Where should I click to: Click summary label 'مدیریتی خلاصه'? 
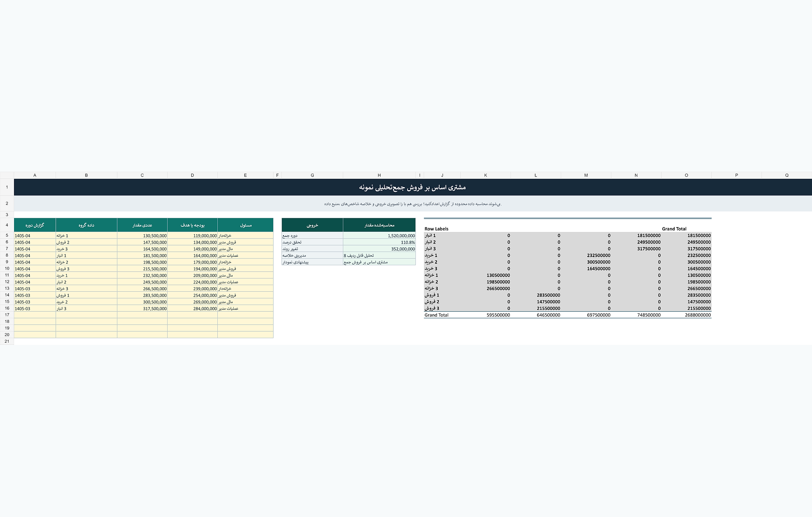312,256
